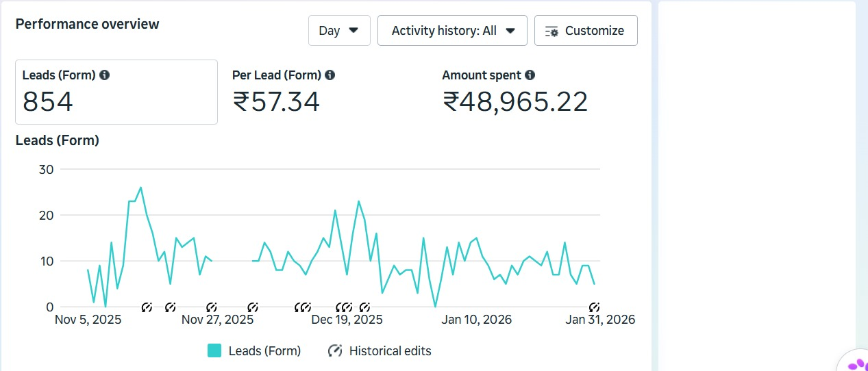Image resolution: width=868 pixels, height=371 pixels.
Task: Open the Day time-breakdown dropdown
Action: pos(339,31)
